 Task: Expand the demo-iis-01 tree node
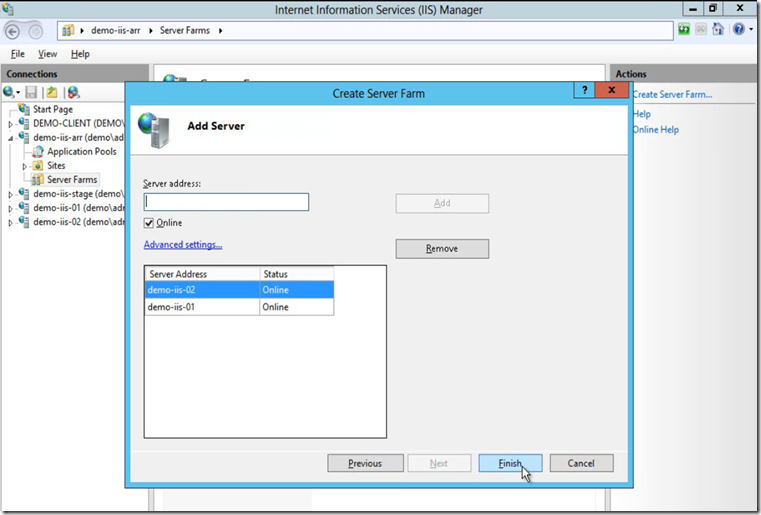click(x=10, y=209)
